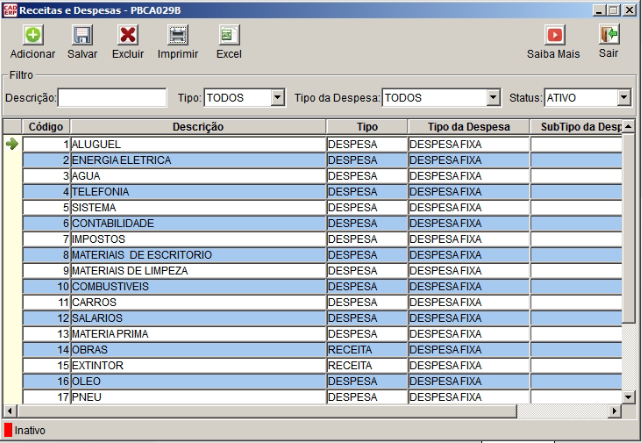
Task: Click the vertical scrollbar down arrow
Action: click(x=628, y=396)
